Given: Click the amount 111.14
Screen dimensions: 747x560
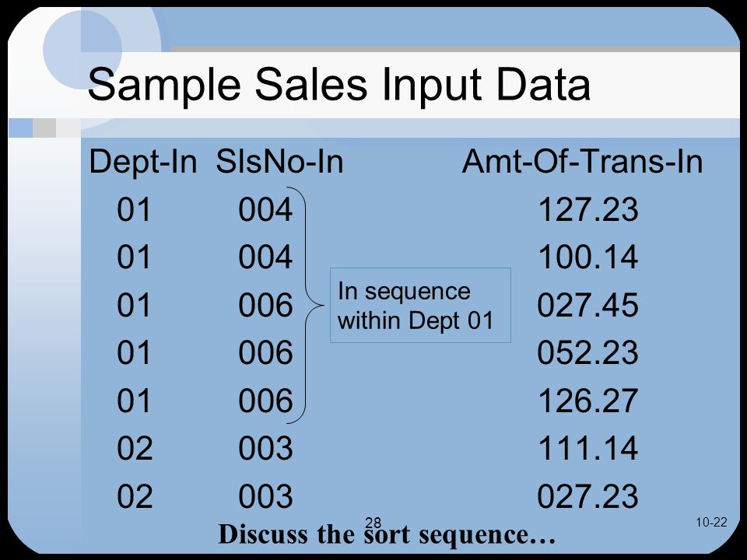Looking at the screenshot, I should click(588, 448).
